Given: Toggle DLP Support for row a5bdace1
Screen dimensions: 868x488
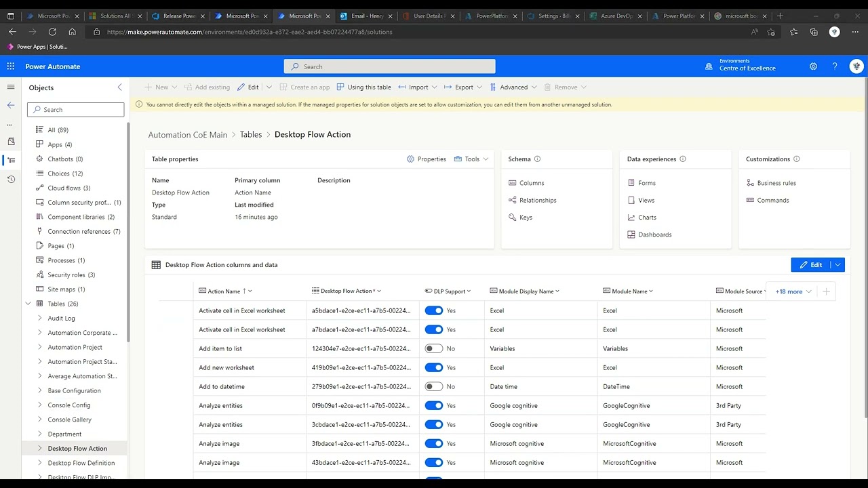Looking at the screenshot, I should [x=434, y=310].
